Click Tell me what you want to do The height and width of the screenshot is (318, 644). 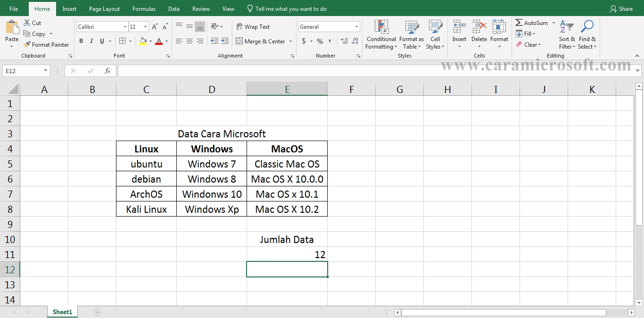pos(287,8)
